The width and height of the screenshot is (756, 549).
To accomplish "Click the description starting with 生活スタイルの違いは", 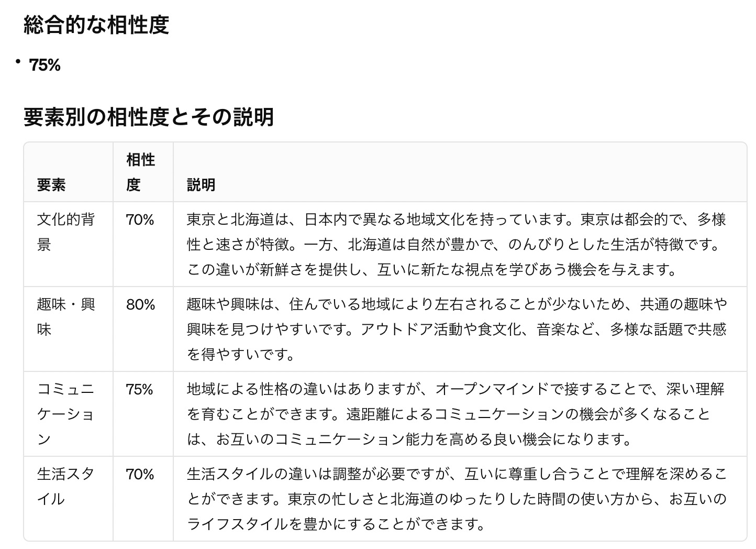I will click(x=455, y=499).
